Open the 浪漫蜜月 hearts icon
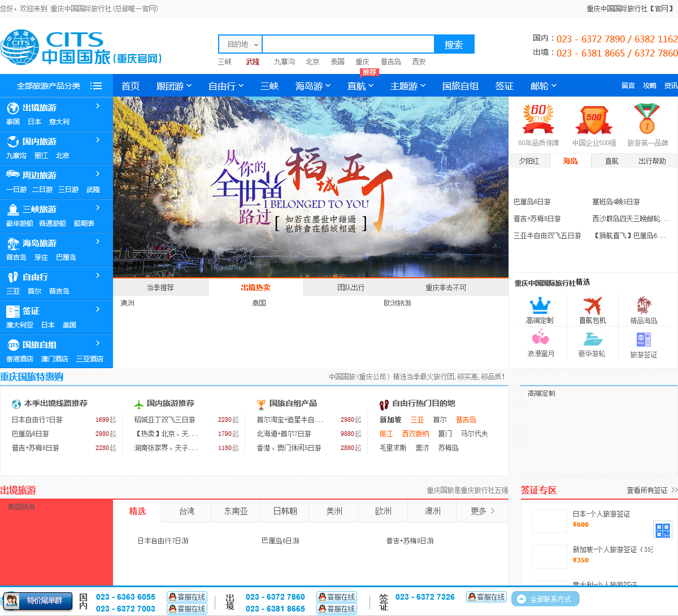678x616 pixels. (540, 338)
